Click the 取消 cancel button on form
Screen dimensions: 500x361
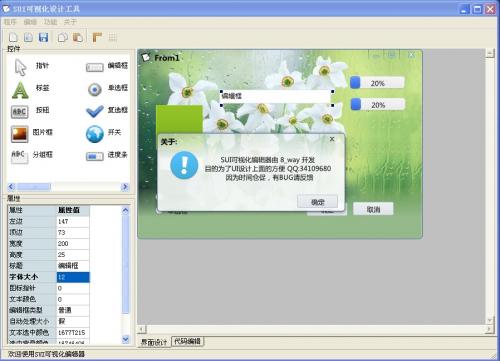coord(373,209)
